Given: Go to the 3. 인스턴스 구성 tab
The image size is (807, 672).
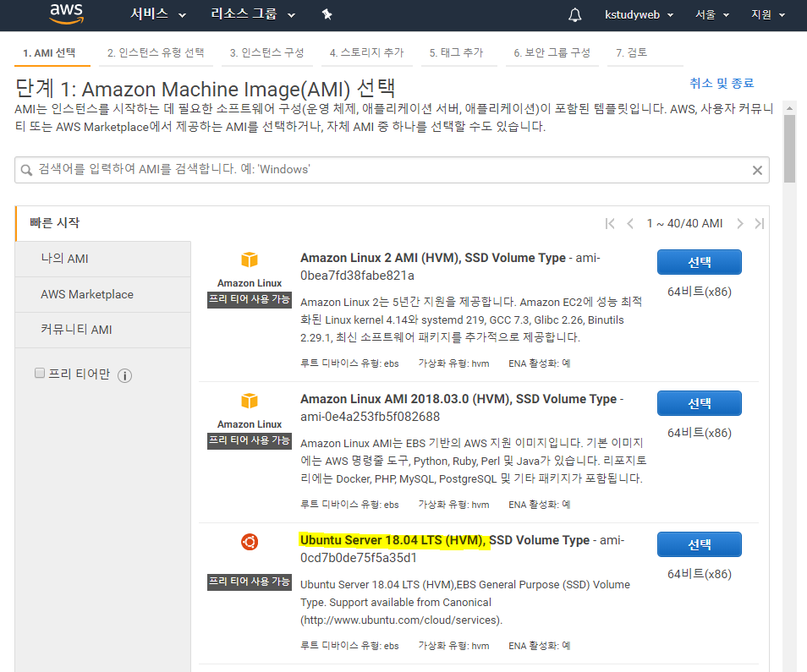Looking at the screenshot, I should tap(267, 52).
